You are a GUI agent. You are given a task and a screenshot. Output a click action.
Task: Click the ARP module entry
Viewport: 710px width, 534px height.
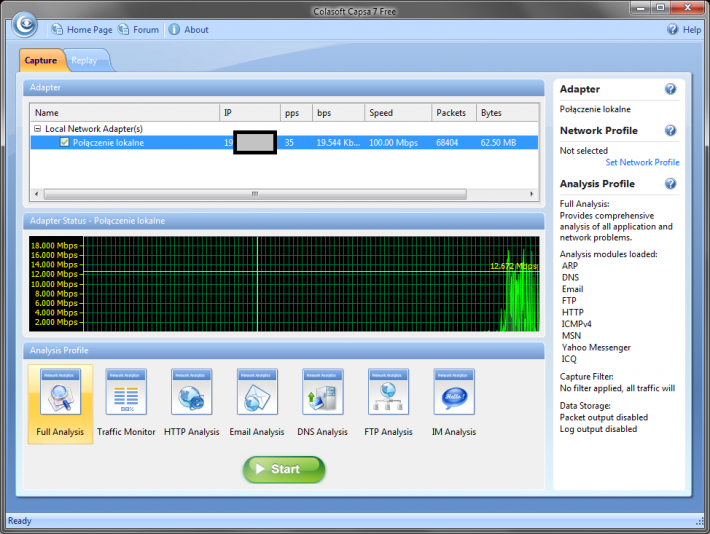[570, 265]
